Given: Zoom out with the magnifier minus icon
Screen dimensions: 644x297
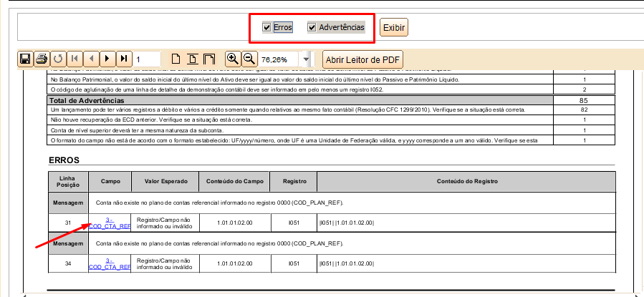Looking at the screenshot, I should coord(249,59).
